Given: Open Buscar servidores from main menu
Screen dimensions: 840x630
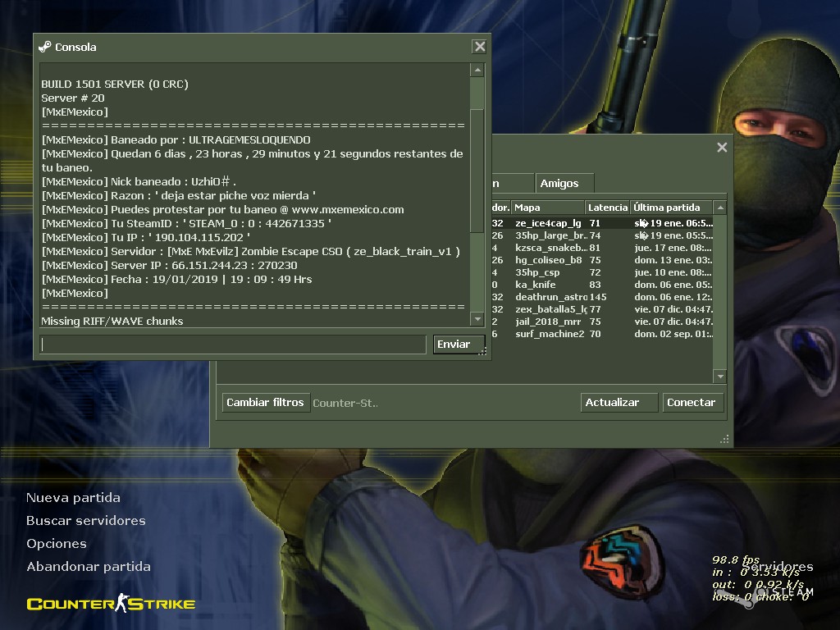Looking at the screenshot, I should point(85,521).
